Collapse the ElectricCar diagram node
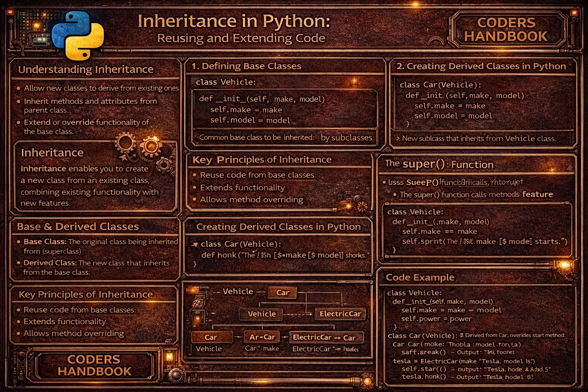The height and width of the screenshot is (392, 588). click(x=340, y=314)
